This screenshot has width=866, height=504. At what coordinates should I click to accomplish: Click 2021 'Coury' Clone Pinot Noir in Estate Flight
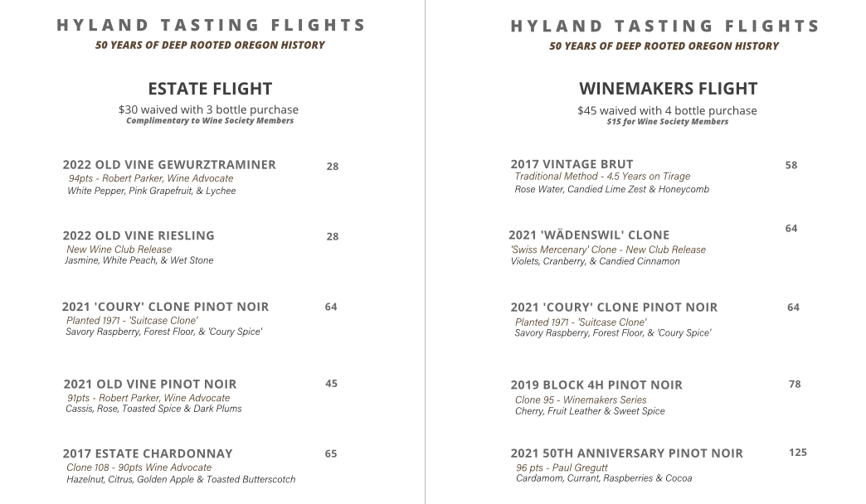pyautogui.click(x=165, y=307)
